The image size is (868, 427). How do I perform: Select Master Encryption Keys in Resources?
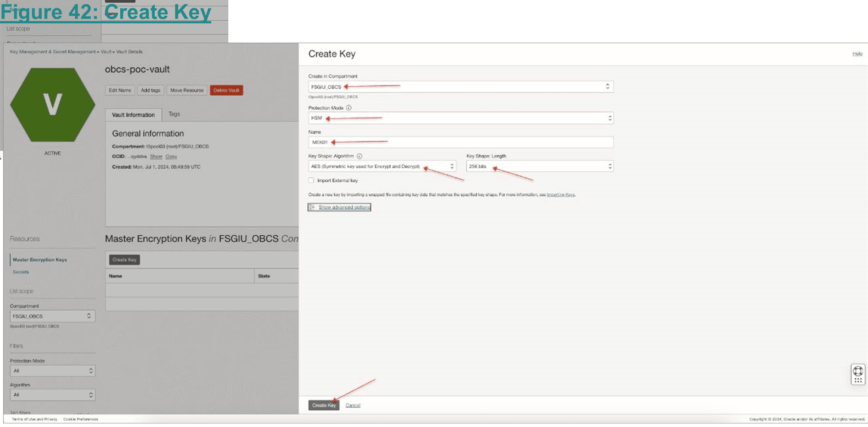click(40, 260)
